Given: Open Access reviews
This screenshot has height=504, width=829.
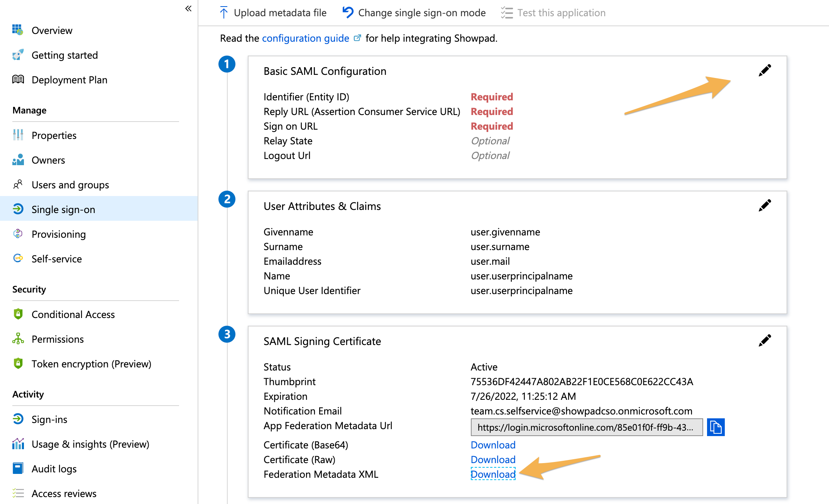Looking at the screenshot, I should pos(64,493).
